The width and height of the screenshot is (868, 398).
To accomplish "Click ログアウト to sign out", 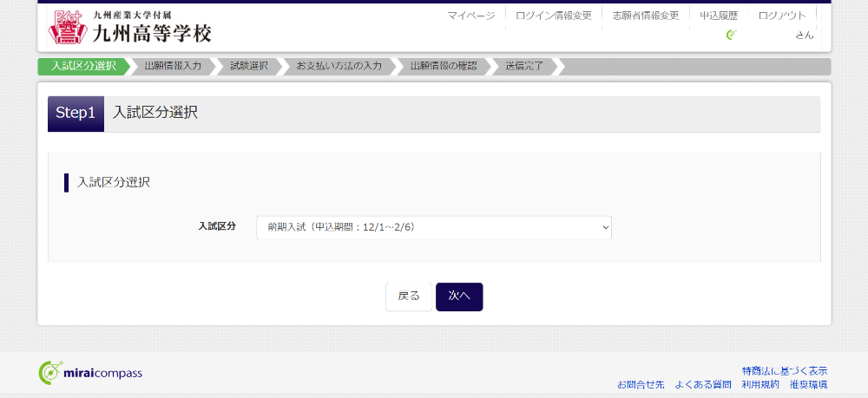I will pyautogui.click(x=781, y=16).
